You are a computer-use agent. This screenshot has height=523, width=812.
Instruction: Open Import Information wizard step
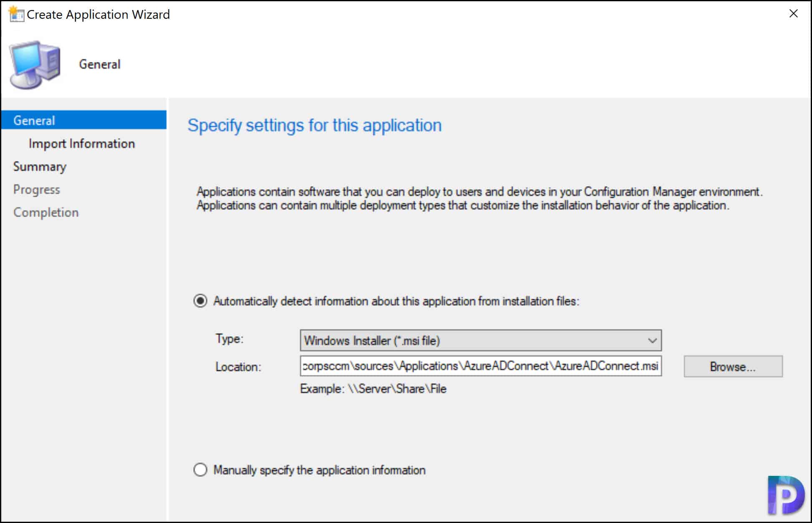(82, 143)
